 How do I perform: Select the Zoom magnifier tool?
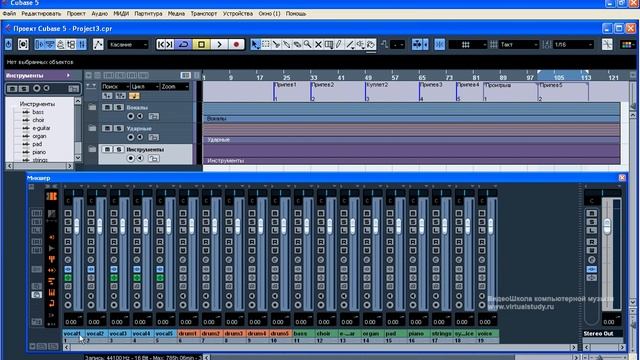[308, 44]
